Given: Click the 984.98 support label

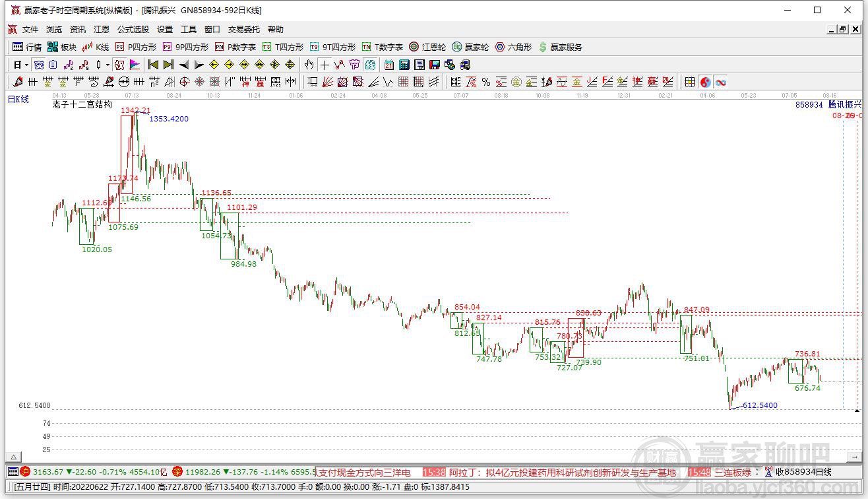Looking at the screenshot, I should coord(243,264).
